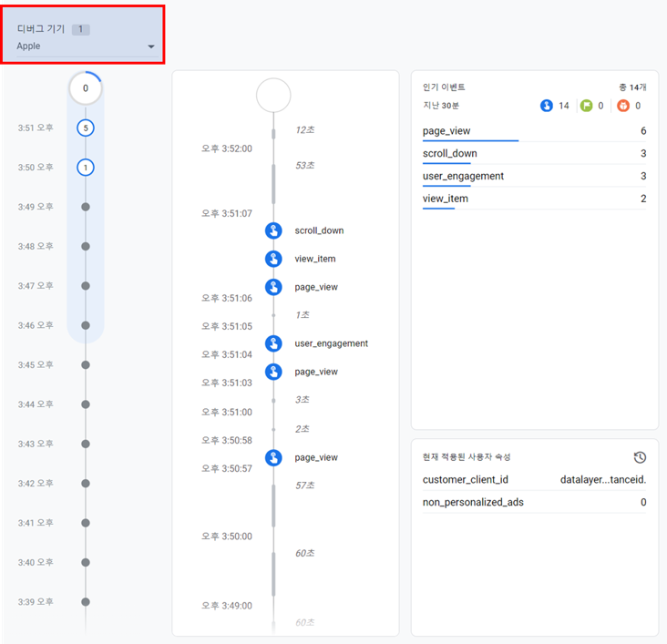Click green conversion flag icon showing 0
The height and width of the screenshot is (644, 667).
point(586,106)
